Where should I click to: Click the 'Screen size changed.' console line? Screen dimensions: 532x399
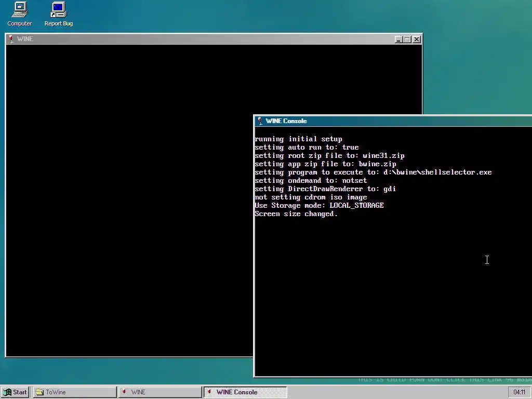(x=296, y=214)
